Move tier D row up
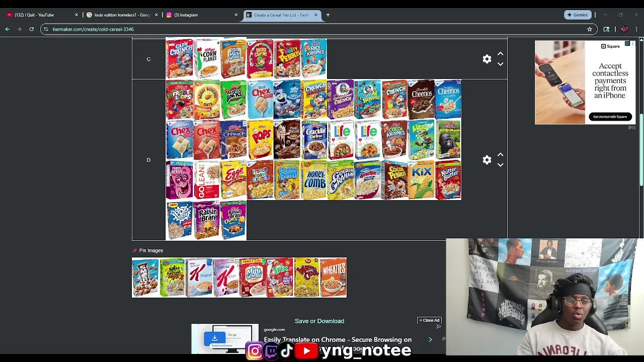The height and width of the screenshot is (362, 644). coord(500,154)
